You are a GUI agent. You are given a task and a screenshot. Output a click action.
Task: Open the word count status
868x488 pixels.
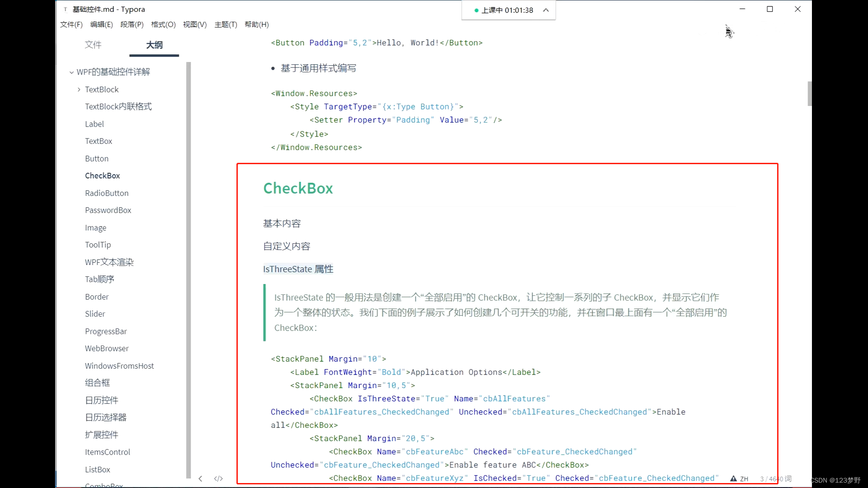point(776,479)
